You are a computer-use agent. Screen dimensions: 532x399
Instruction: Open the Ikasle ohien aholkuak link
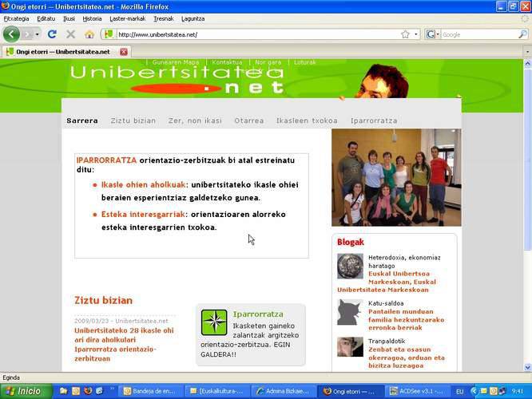143,185
